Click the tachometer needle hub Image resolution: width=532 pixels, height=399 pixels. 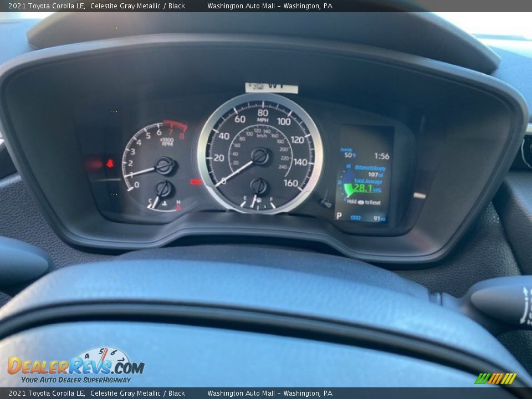(165, 166)
